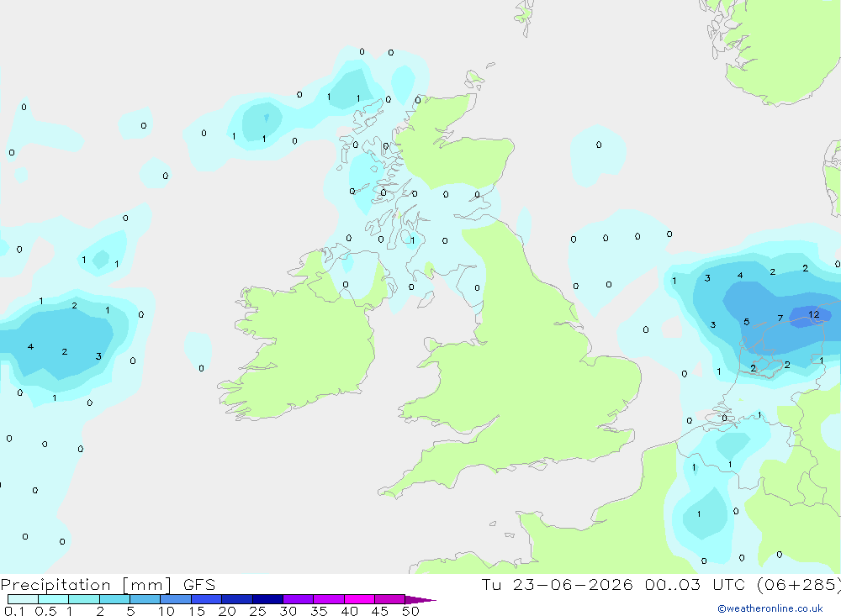Click the "50" legend scale label
The width and height of the screenshot is (841, 616).
click(410, 611)
